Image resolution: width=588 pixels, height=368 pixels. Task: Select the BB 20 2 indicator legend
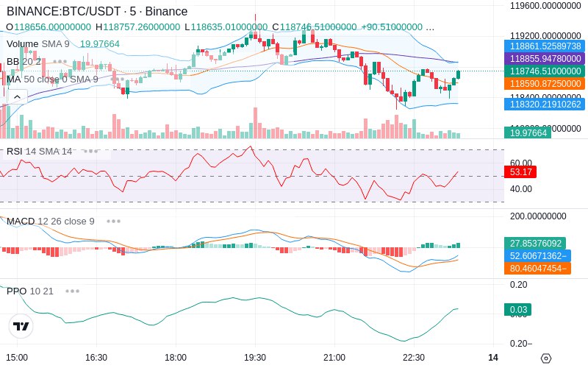(24, 61)
